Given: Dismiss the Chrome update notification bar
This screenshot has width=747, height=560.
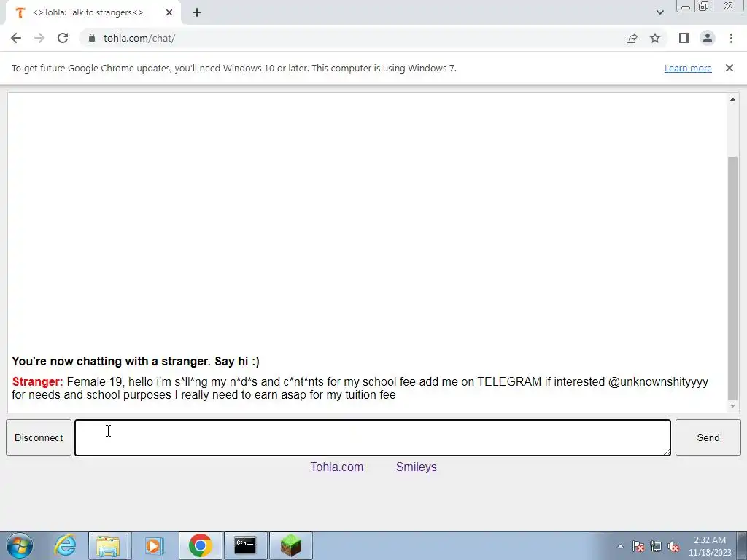Looking at the screenshot, I should tap(729, 68).
